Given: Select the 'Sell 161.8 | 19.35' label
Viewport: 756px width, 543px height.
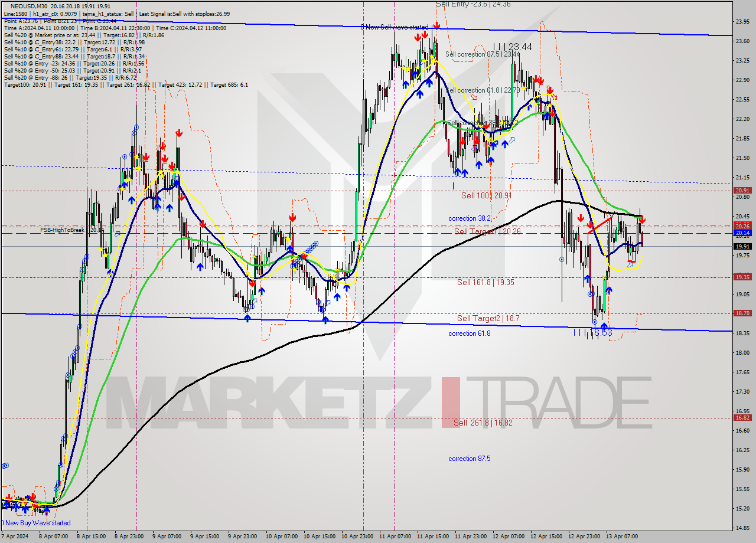Looking at the screenshot, I should coord(485,283).
